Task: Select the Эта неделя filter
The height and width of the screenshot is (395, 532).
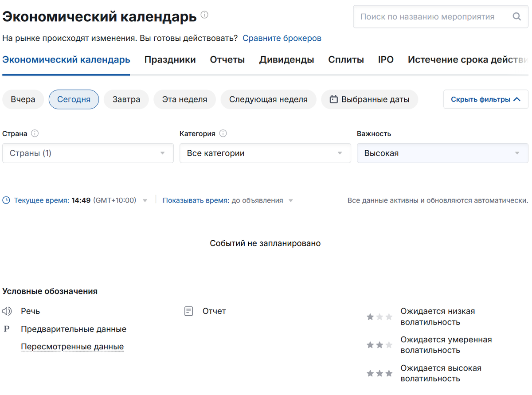Action: point(184,99)
